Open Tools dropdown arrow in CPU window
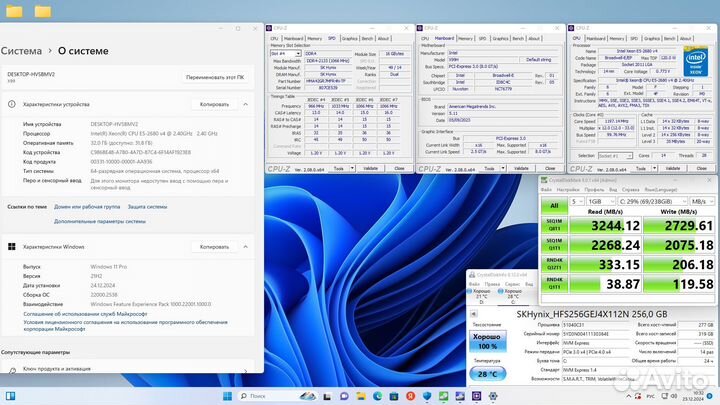The image size is (720, 405). [x=654, y=169]
